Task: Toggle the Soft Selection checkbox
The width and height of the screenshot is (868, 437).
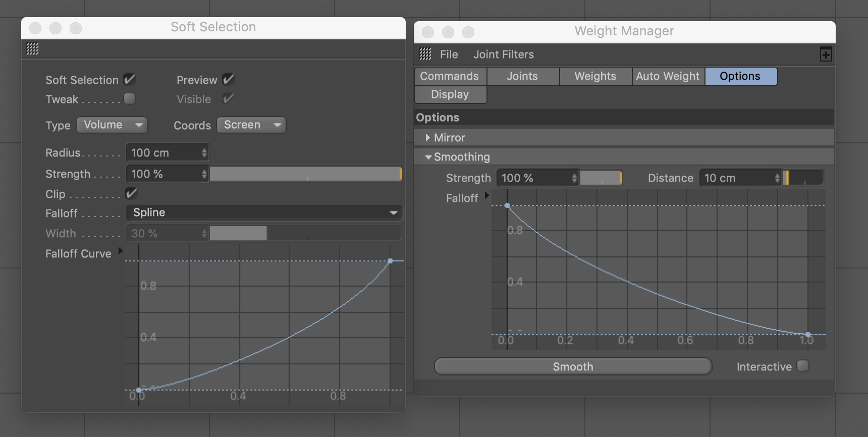Action: point(130,79)
